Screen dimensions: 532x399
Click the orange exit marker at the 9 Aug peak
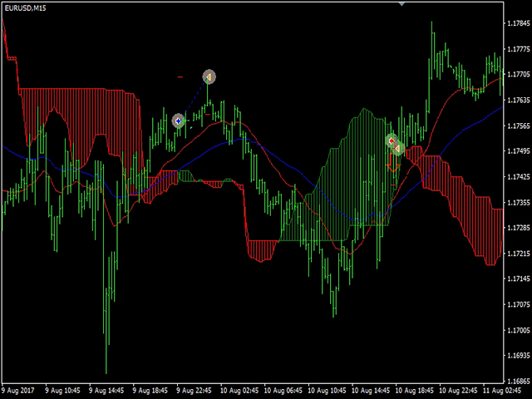click(209, 77)
